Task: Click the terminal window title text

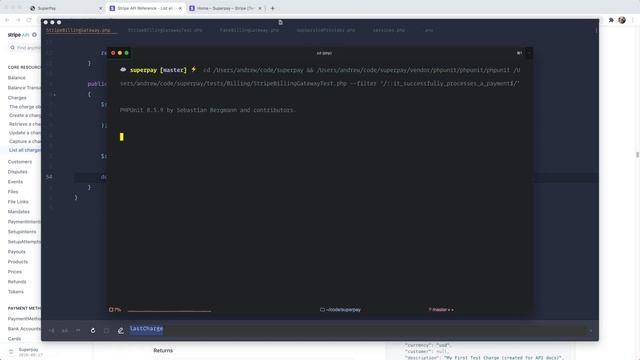Action: tap(324, 53)
